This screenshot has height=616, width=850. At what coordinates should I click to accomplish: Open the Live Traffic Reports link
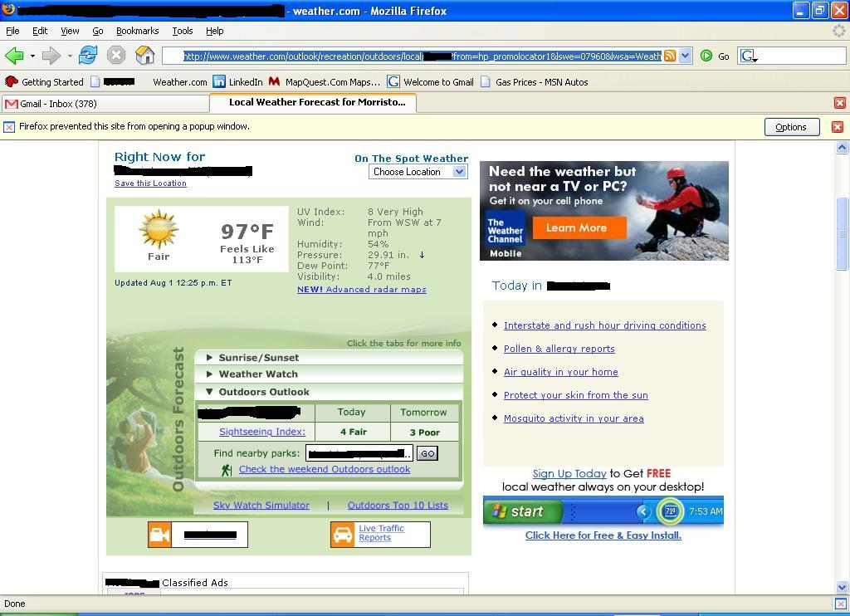coord(381,533)
